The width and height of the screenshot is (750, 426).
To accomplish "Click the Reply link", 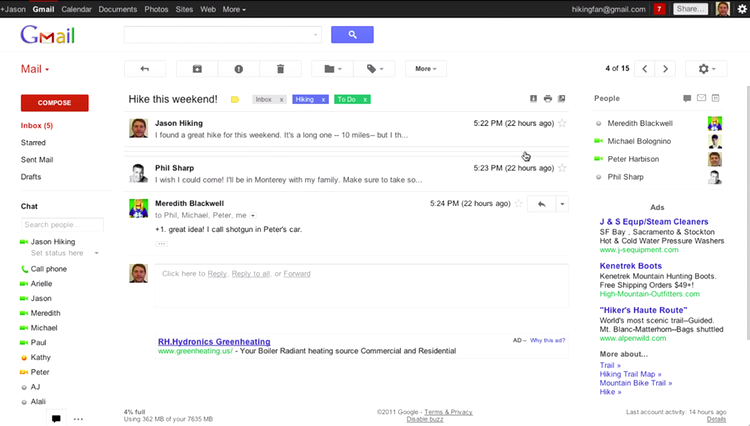I will pyautogui.click(x=217, y=273).
